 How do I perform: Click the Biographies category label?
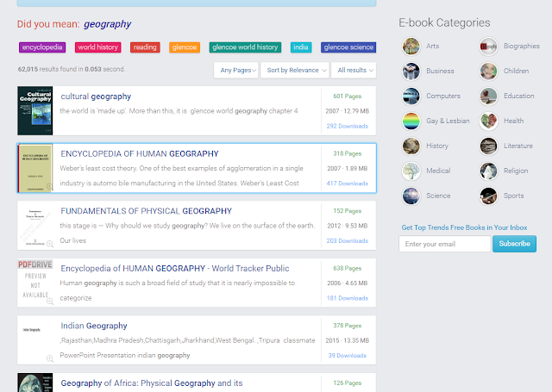point(521,46)
